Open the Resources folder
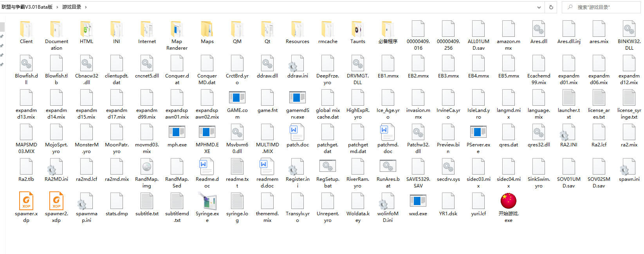644x254 pixels. point(298,29)
